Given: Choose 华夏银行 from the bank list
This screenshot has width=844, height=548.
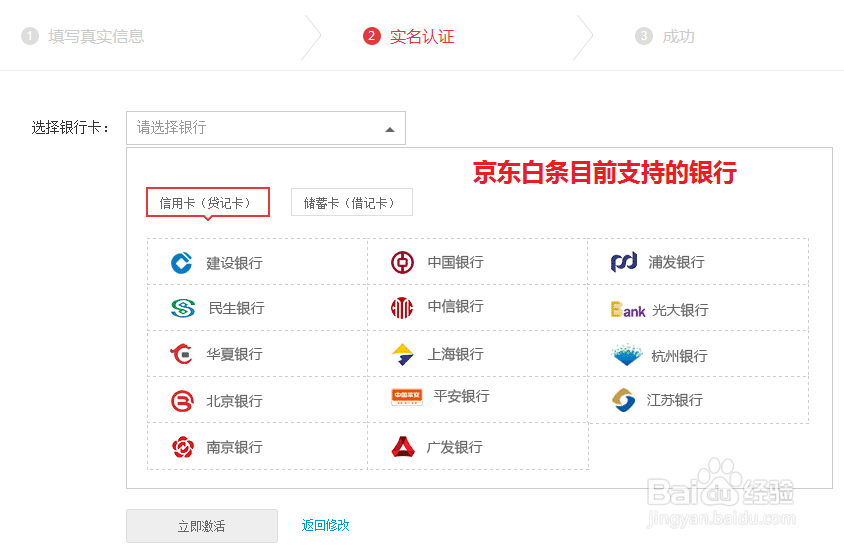Looking at the screenshot, I should (257, 354).
